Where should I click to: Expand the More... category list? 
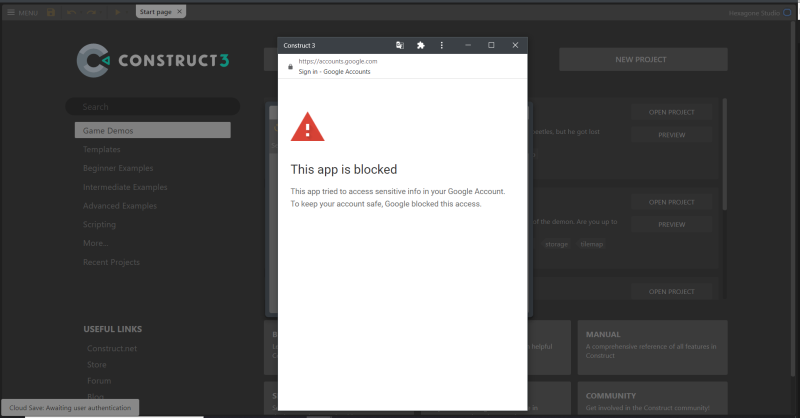point(95,243)
